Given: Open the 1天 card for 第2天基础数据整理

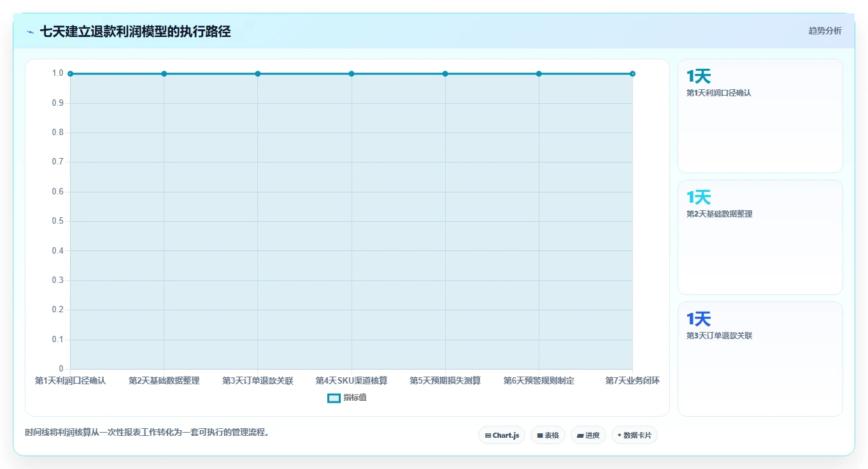Looking at the screenshot, I should tap(760, 237).
